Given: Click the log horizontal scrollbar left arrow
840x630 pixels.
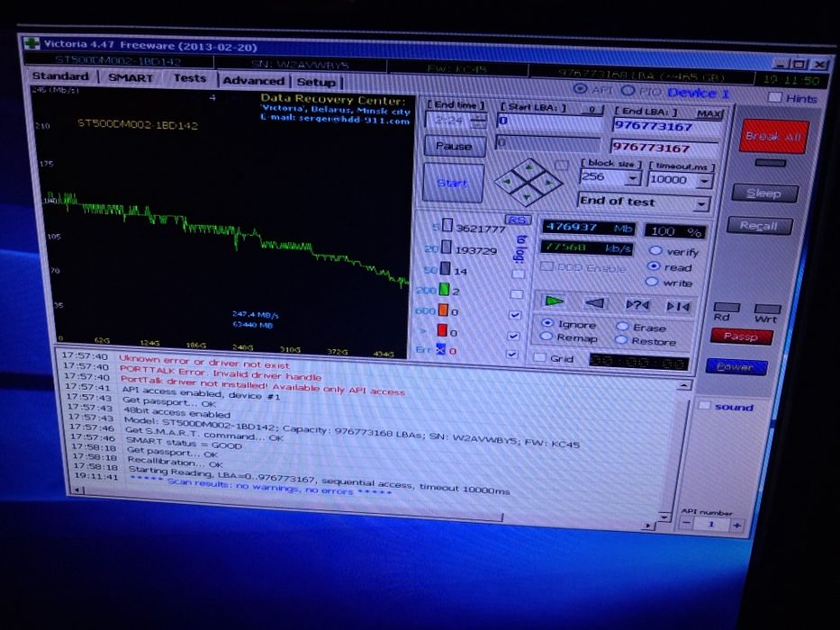Looking at the screenshot, I should point(78,490).
